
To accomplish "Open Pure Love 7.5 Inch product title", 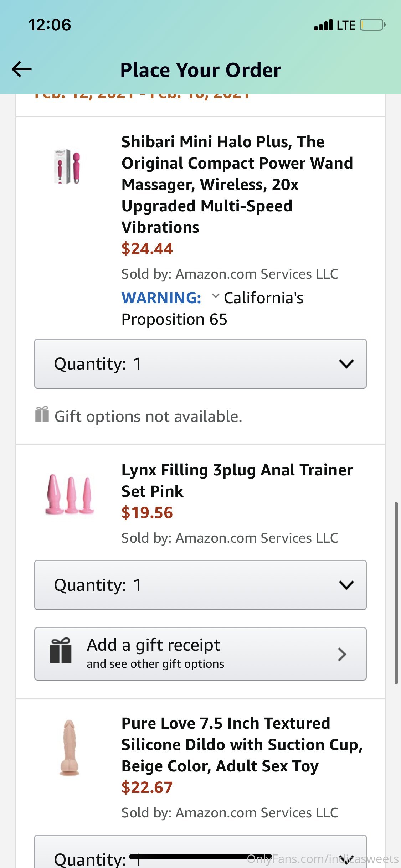I will [242, 745].
